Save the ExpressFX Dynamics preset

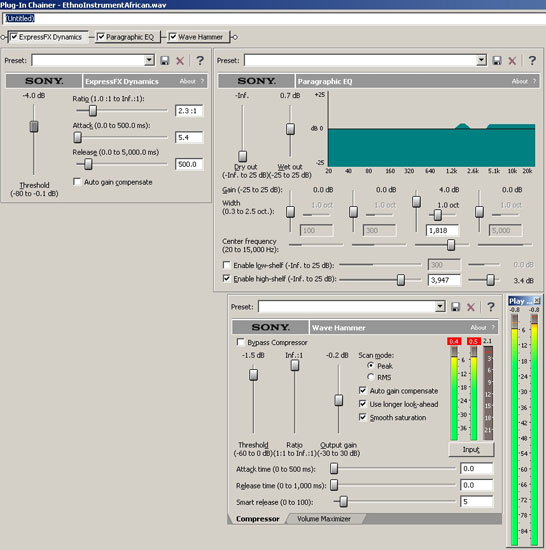tap(164, 61)
